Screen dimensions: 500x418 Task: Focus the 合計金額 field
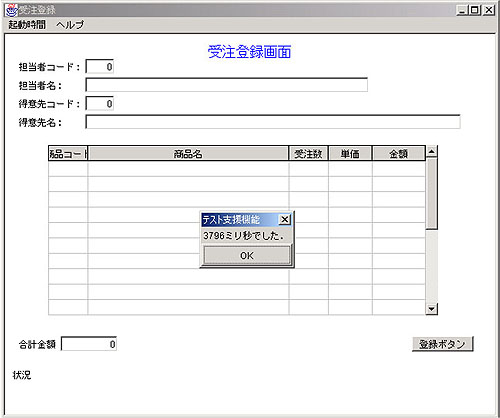[89, 344]
